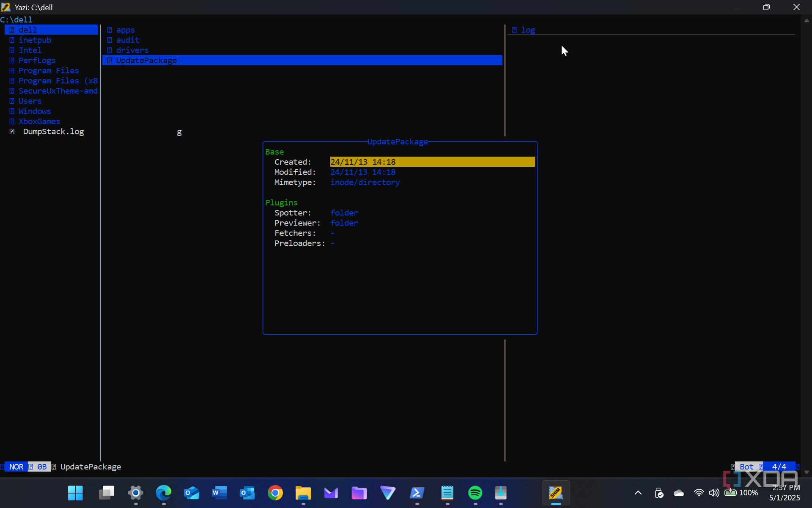The width and height of the screenshot is (812, 508).
Task: Open the Windows Start menu
Action: (x=76, y=493)
